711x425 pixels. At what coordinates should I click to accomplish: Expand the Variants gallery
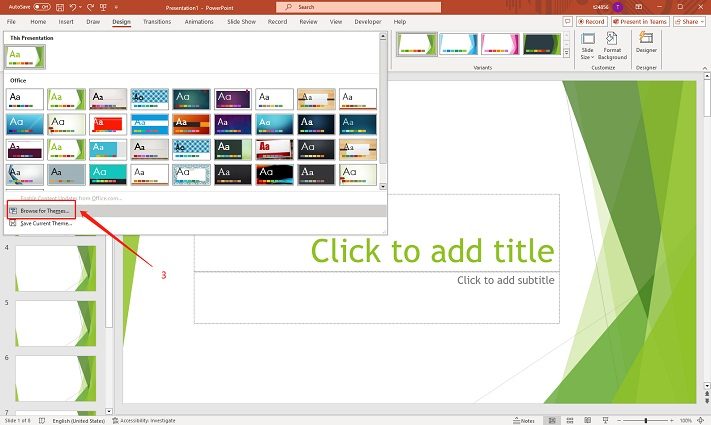pyautogui.click(x=566, y=53)
